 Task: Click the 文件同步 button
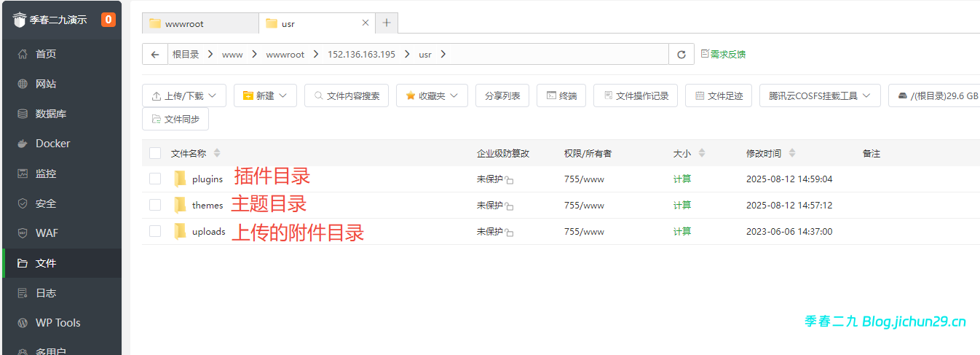[x=175, y=119]
